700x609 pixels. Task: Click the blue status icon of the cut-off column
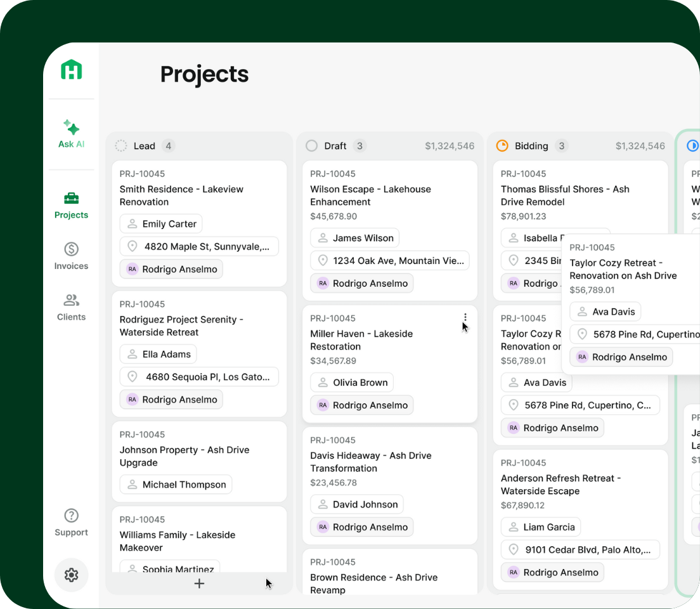tap(693, 146)
